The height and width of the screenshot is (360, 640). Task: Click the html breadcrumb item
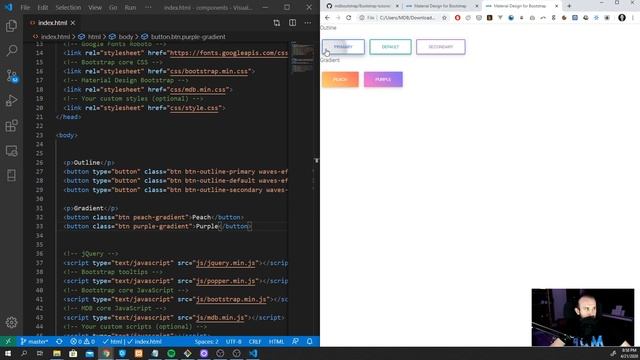coord(90,37)
